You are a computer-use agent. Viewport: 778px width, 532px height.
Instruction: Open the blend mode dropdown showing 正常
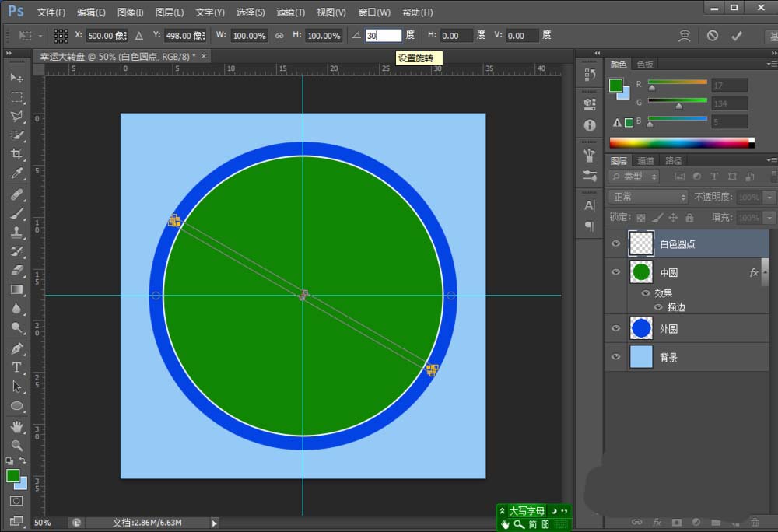(x=648, y=197)
